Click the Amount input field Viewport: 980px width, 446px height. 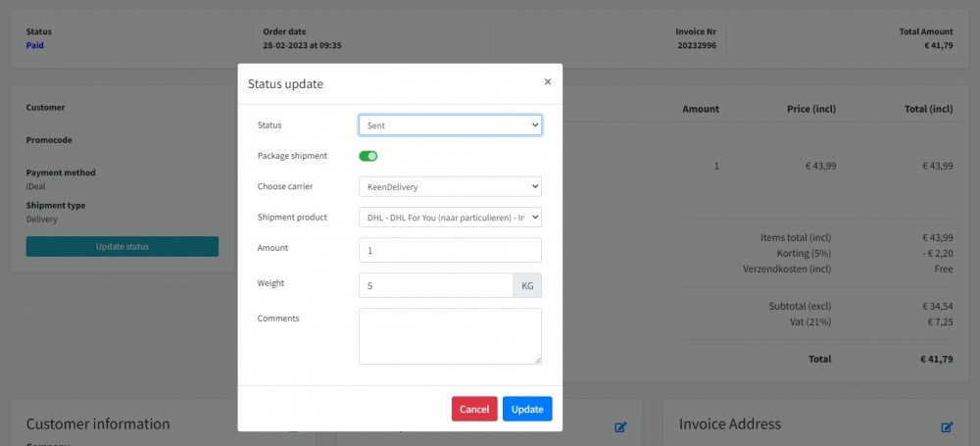click(450, 250)
